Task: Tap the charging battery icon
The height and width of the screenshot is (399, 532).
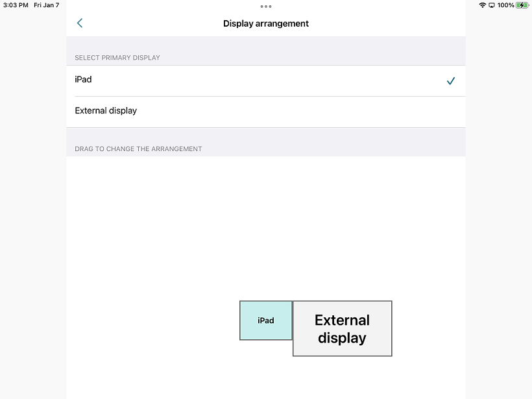Action: pos(522,5)
